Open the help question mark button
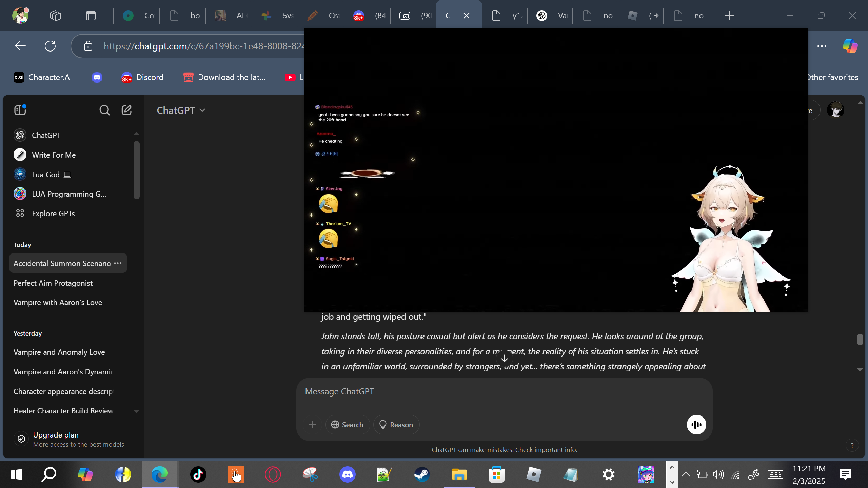 pos(852,445)
